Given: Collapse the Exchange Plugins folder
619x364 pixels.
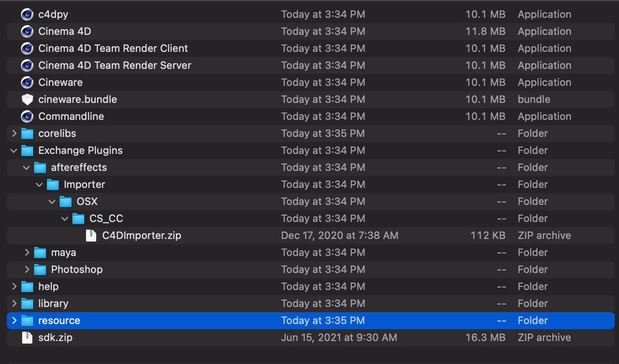Looking at the screenshot, I should tap(14, 151).
